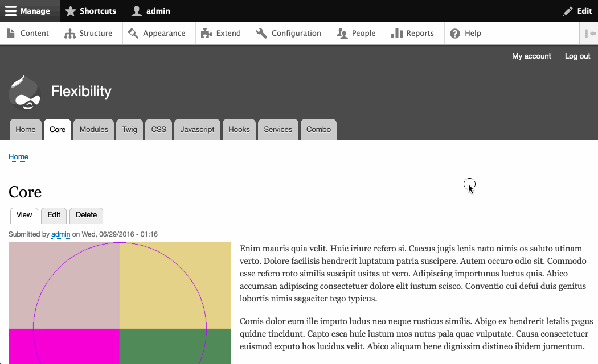Click the Extend puzzle piece icon
The image size is (598, 364).
(x=206, y=33)
